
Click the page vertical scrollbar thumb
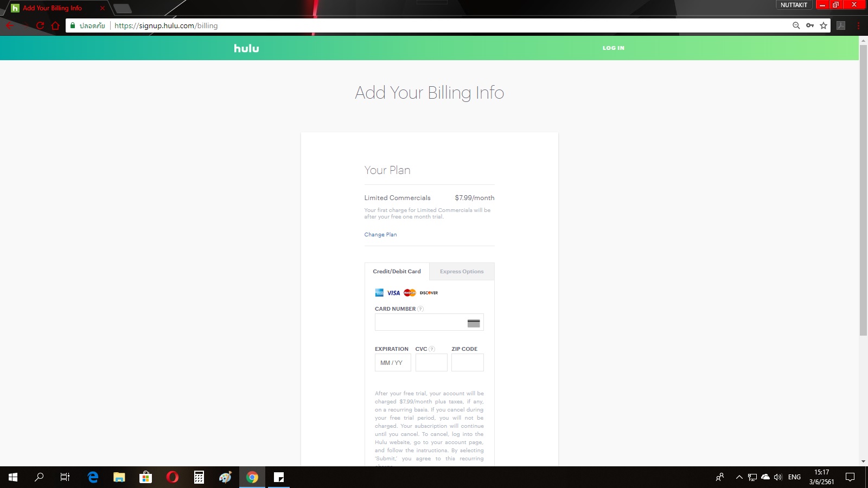863,190
